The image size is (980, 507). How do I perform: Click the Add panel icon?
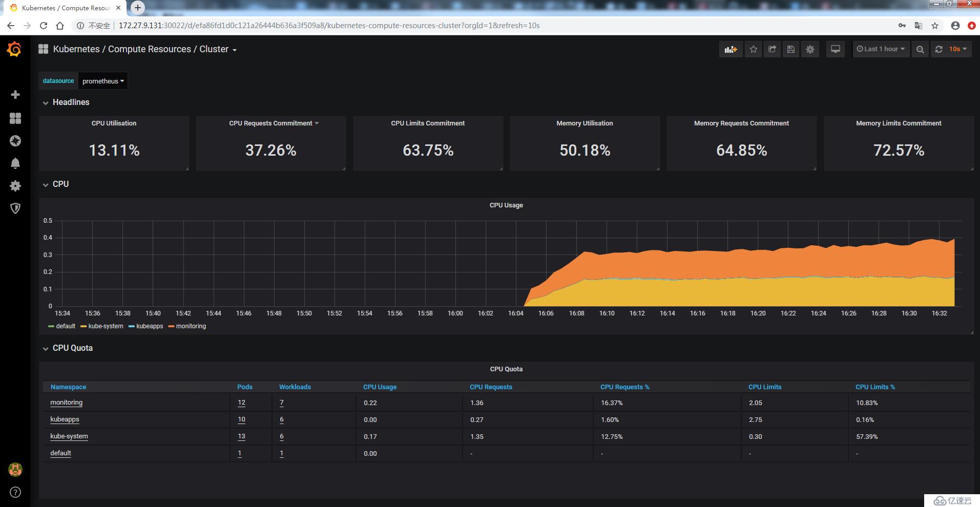[731, 49]
